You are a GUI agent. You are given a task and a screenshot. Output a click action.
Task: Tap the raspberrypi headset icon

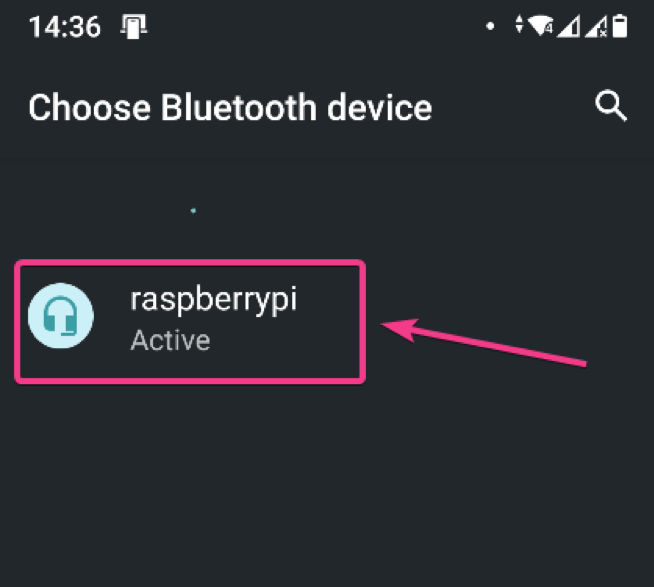pos(61,315)
